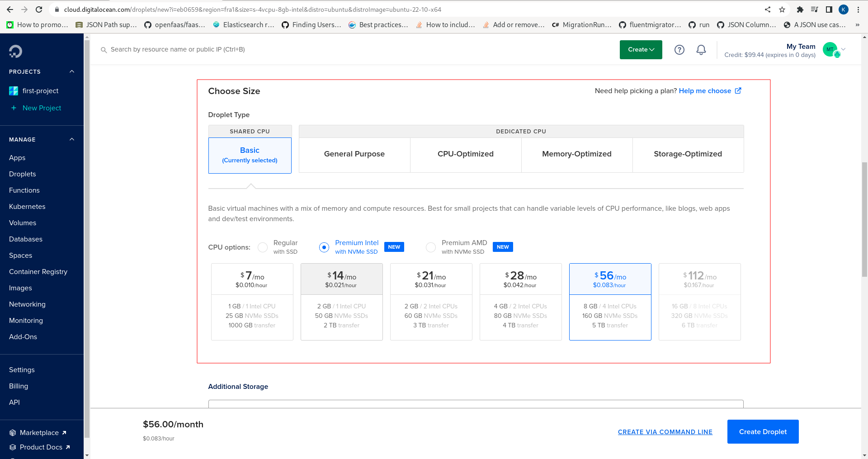
Task: Choose the $112/mo droplet plan
Action: click(x=700, y=302)
